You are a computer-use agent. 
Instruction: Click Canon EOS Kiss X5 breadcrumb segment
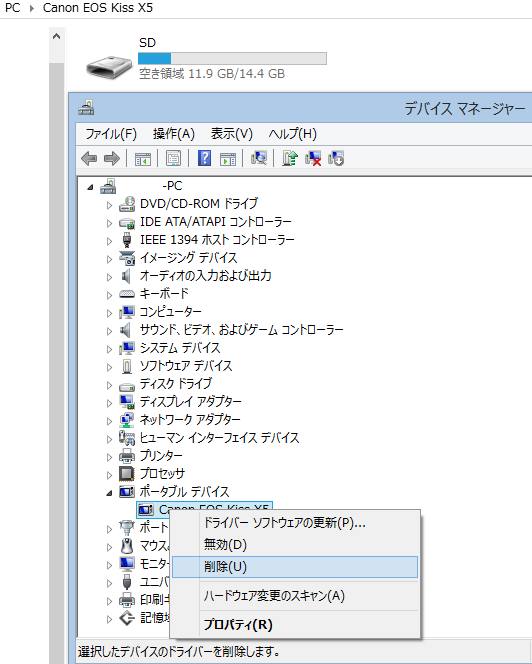tap(98, 8)
